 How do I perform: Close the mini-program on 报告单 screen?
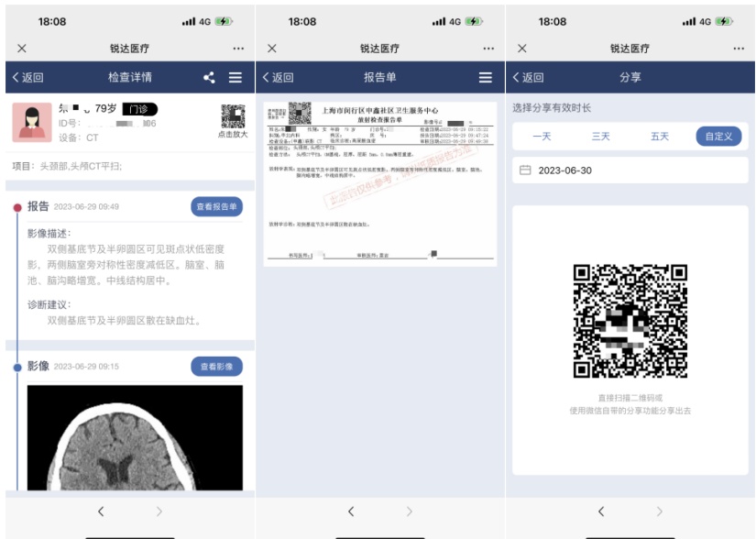pos(272,49)
